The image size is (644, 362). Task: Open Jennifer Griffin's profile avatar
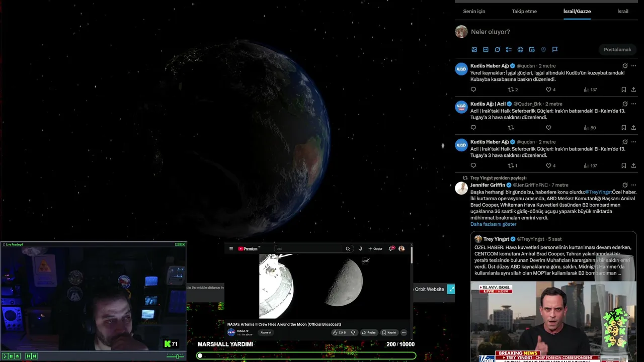461,188
